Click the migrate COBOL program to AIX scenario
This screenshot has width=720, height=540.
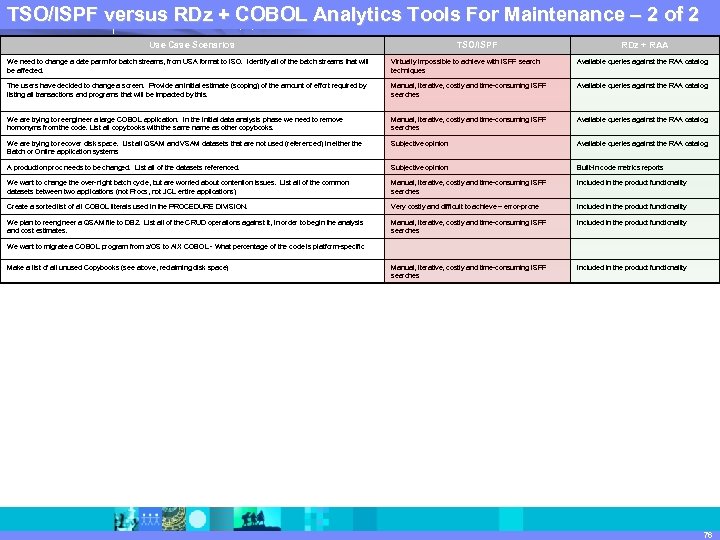[192, 249]
